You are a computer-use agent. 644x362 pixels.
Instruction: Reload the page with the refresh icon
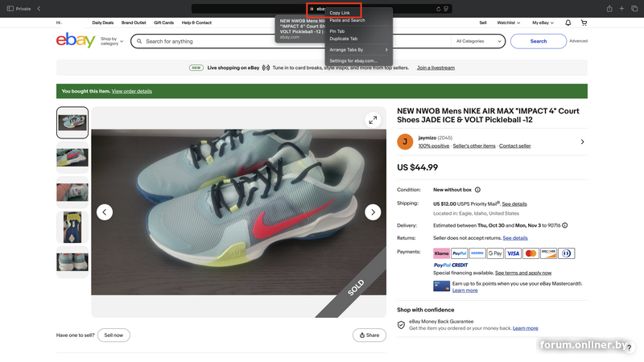click(x=438, y=9)
